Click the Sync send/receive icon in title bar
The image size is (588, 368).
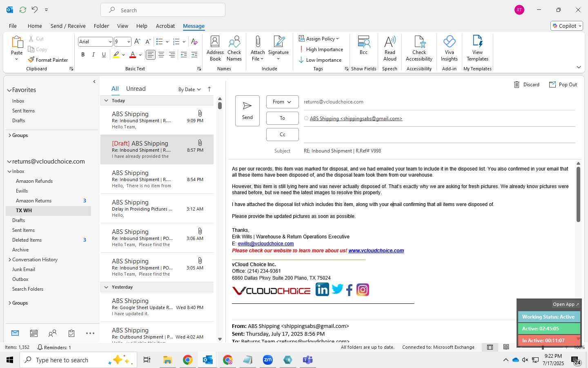pos(23,10)
